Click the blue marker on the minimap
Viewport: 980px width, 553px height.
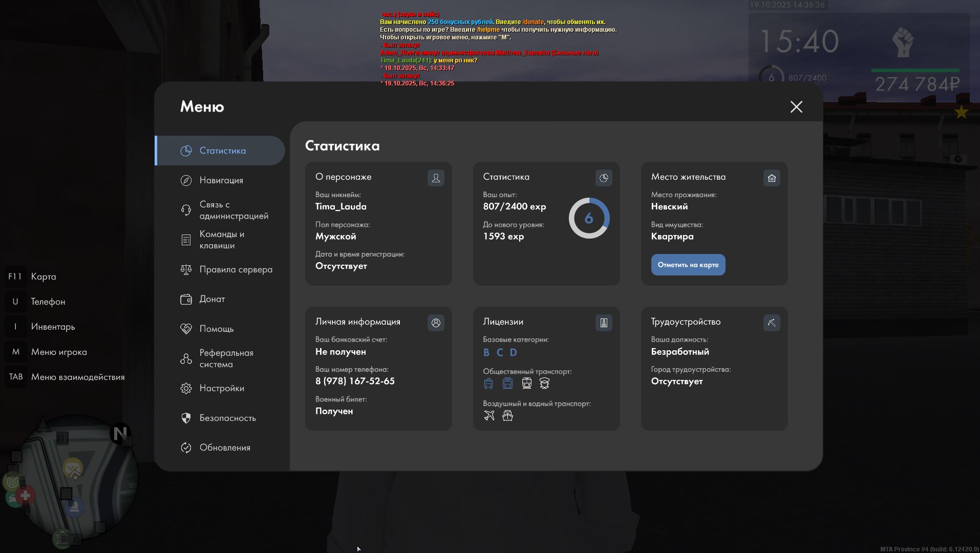[x=74, y=507]
